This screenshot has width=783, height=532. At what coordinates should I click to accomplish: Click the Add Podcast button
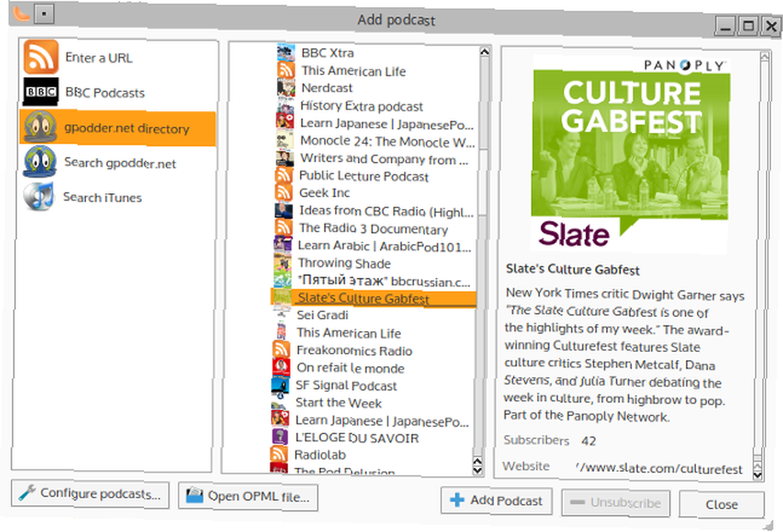click(496, 500)
